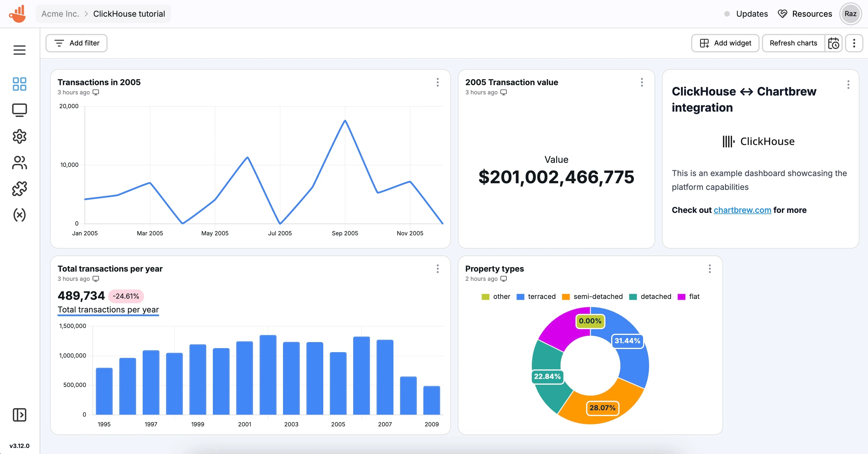The width and height of the screenshot is (868, 454).
Task: Toggle the 'terraced' legend item
Action: pyautogui.click(x=536, y=297)
